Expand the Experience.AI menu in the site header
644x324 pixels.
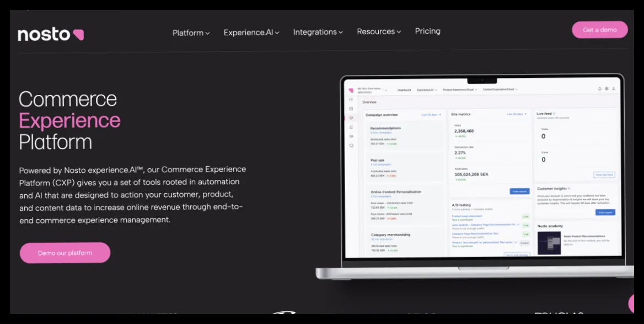[x=251, y=33]
